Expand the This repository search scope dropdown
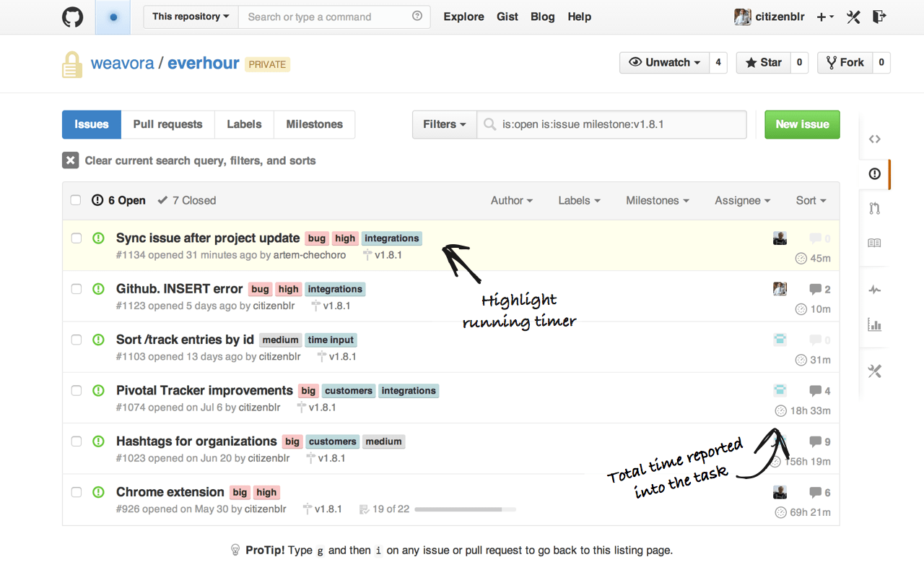This screenshot has width=924, height=578. [191, 17]
